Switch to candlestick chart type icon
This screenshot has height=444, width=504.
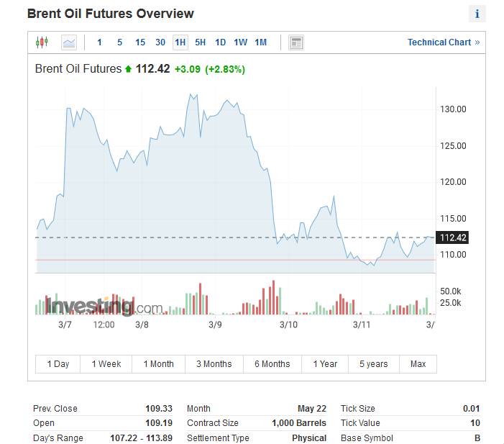tap(42, 42)
